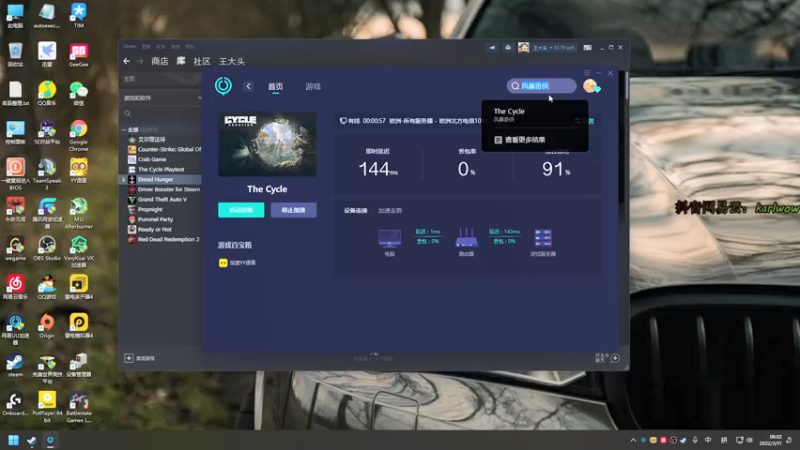The height and width of the screenshot is (450, 800).
Task: Open Steam friends and chat plus icon
Action: click(x=615, y=358)
